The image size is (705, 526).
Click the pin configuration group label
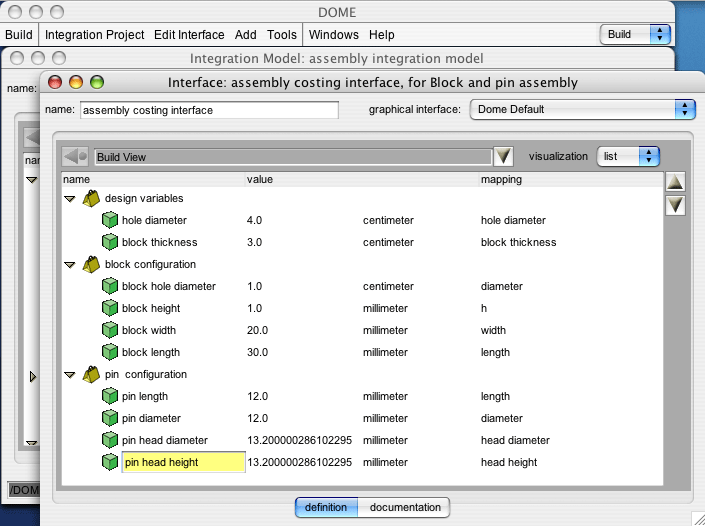146,374
